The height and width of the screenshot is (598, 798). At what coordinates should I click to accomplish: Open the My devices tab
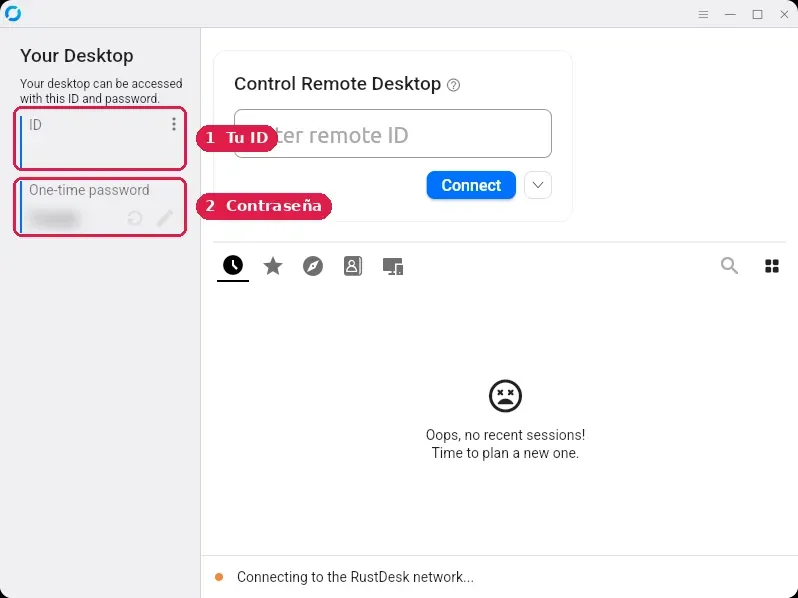[392, 266]
